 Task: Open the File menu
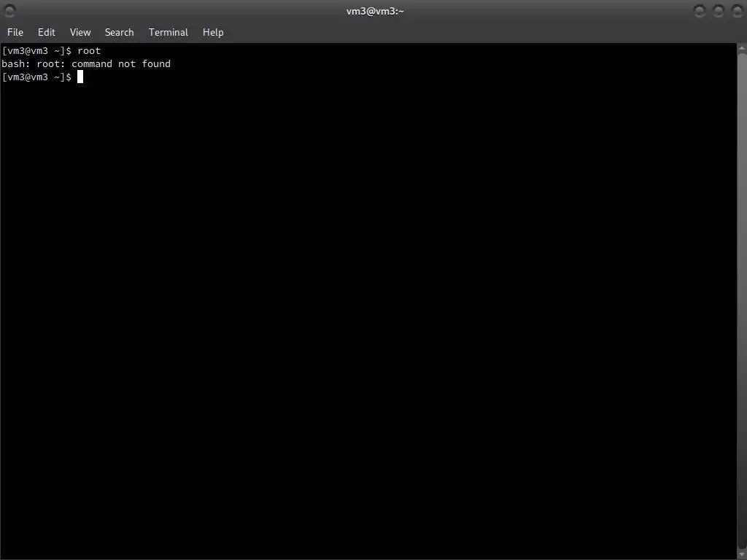[x=15, y=32]
